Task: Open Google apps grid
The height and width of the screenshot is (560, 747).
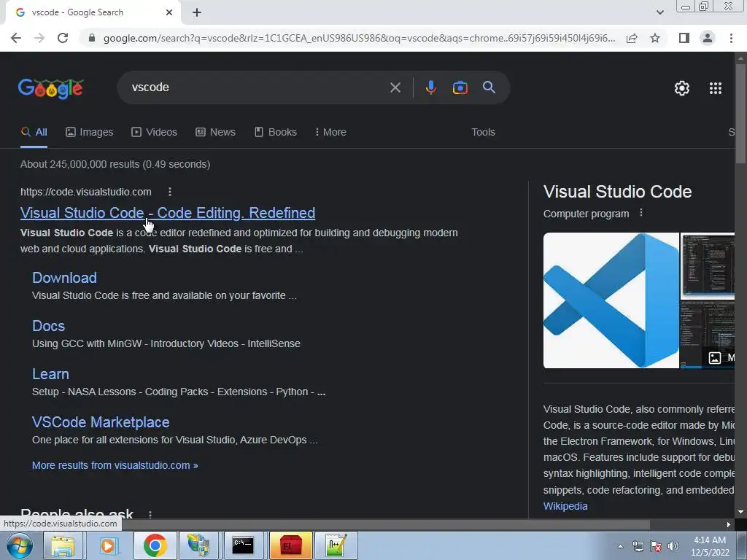Action: (716, 88)
